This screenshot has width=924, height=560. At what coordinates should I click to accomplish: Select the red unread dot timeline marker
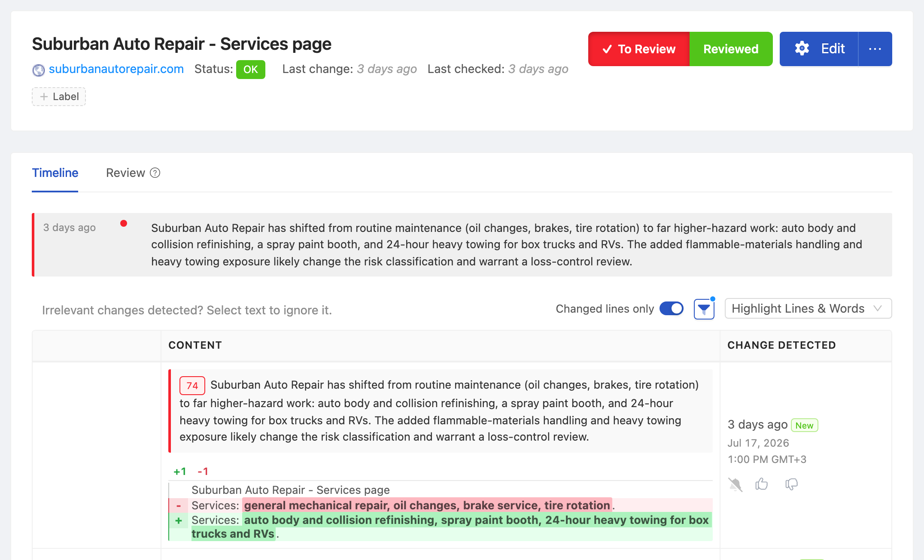point(124,223)
